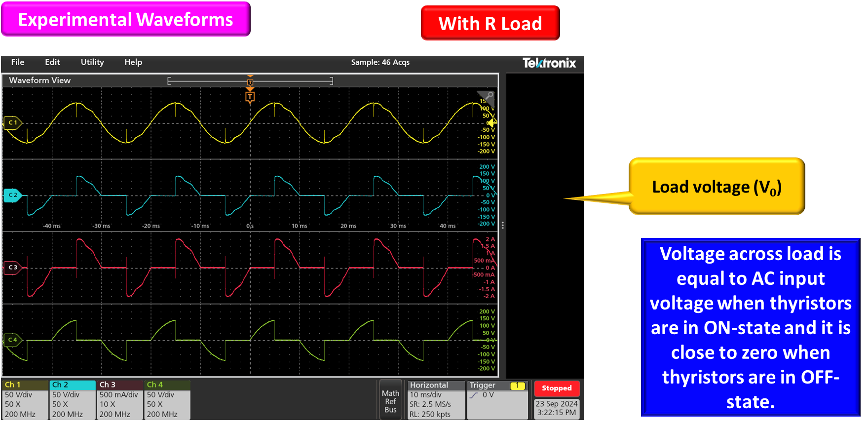This screenshot has width=868, height=426.
Task: Select the C4 green channel handle
Action: pos(12,340)
